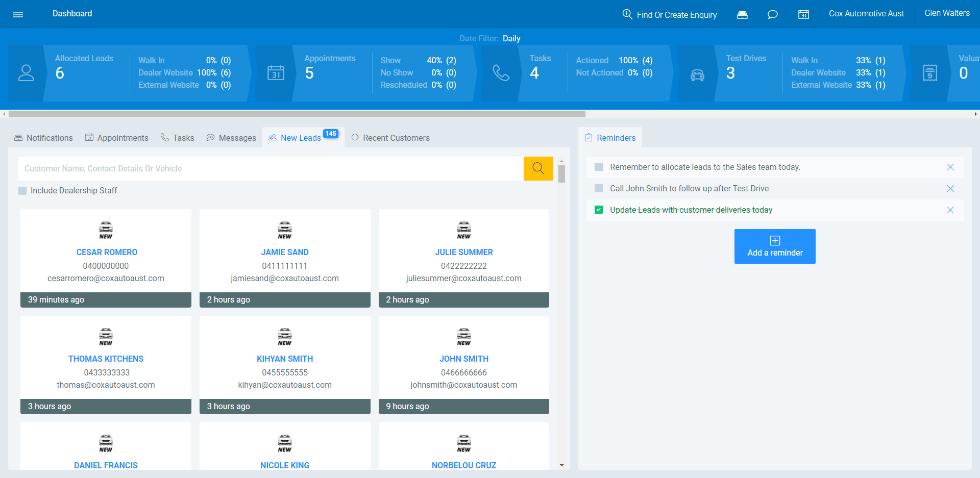Open the Cesar Romero lead

pyautogui.click(x=107, y=253)
